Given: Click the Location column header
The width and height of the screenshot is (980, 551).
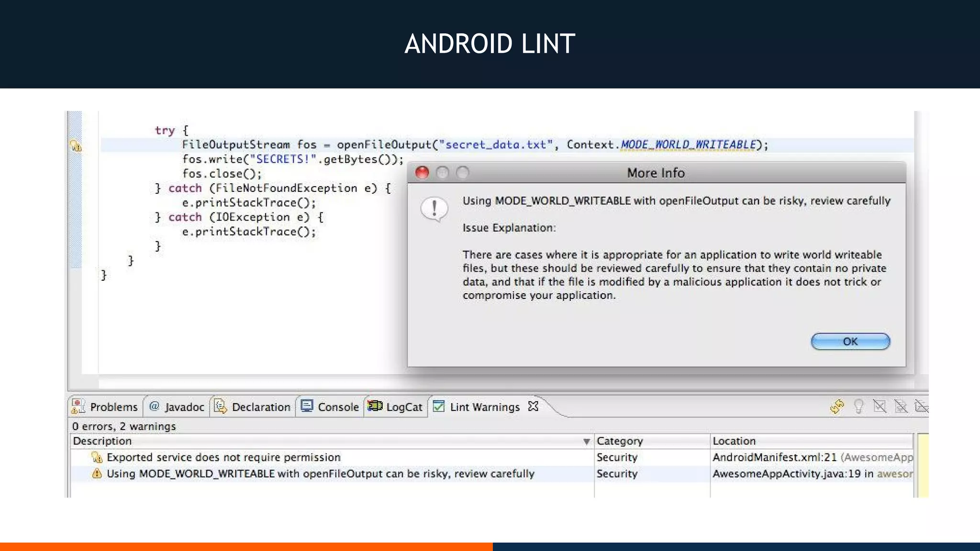Looking at the screenshot, I should tap(734, 441).
